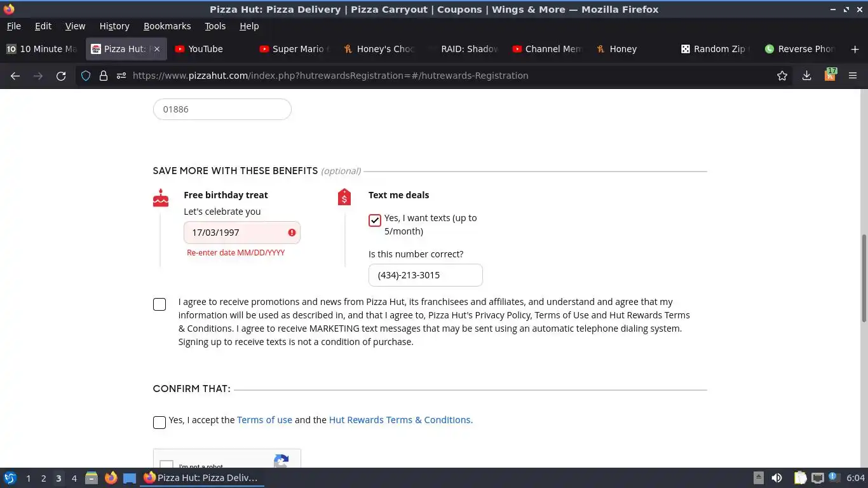Open the Terms of use link
The height and width of the screenshot is (488, 868).
point(264,420)
